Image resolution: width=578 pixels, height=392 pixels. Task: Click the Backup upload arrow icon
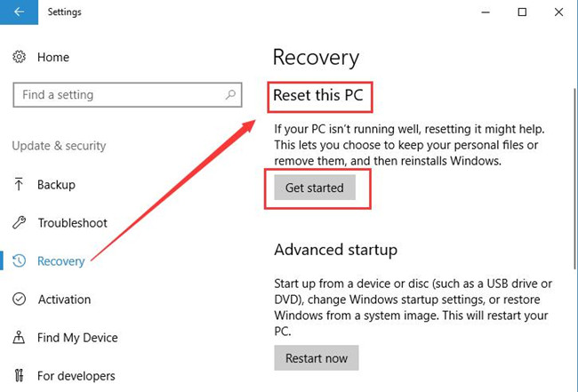click(x=19, y=184)
